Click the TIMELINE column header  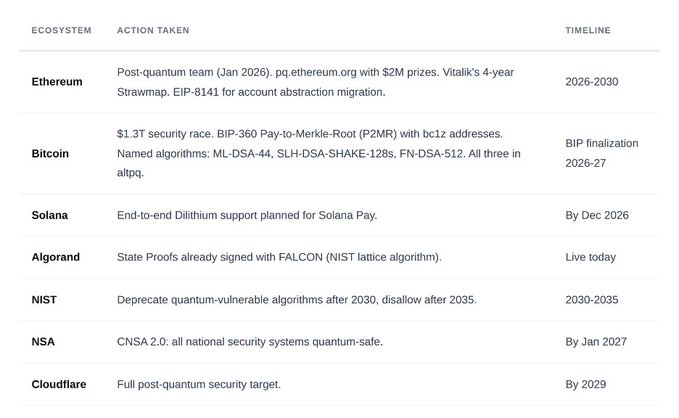588,30
